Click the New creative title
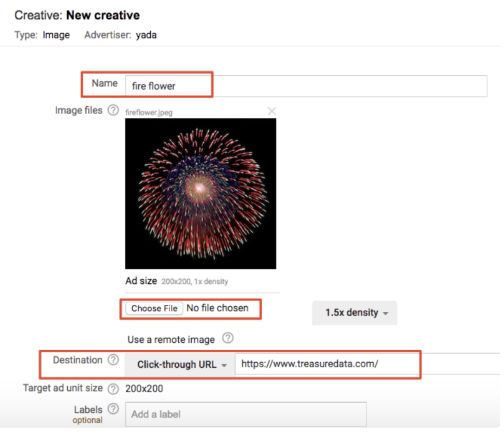 [103, 15]
